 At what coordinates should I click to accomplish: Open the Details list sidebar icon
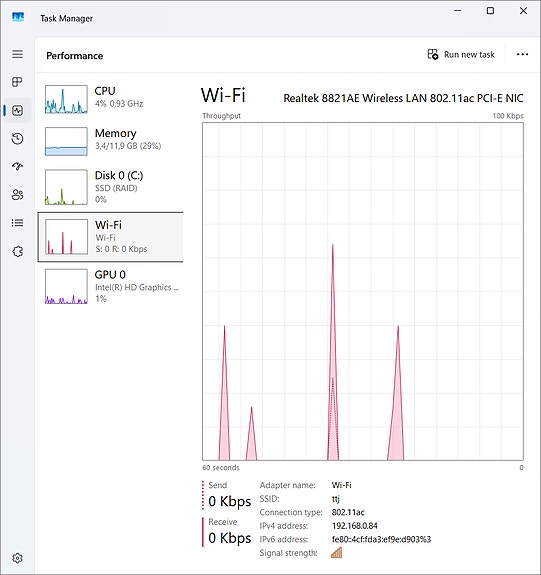tap(17, 223)
